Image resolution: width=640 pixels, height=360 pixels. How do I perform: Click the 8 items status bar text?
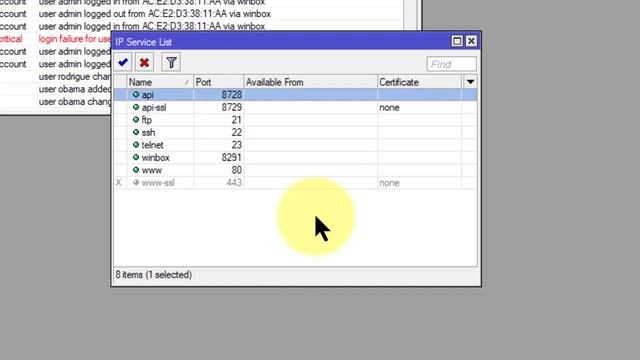[153, 275]
